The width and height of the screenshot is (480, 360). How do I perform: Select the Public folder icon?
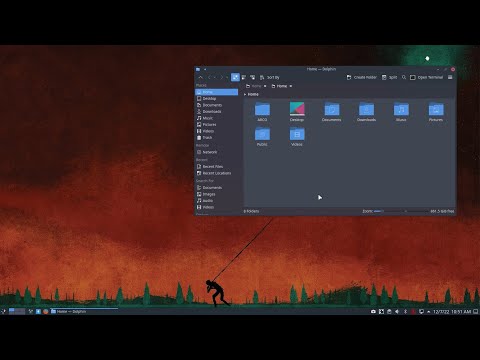click(262, 134)
